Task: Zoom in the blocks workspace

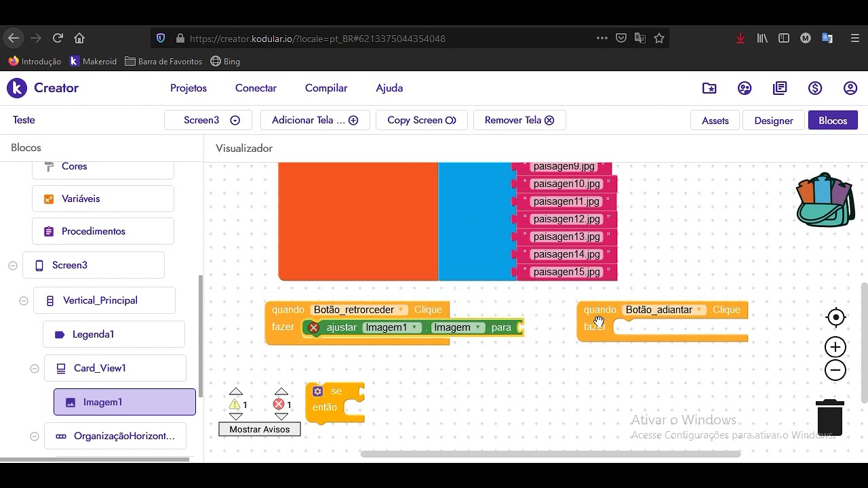Action: [x=835, y=347]
